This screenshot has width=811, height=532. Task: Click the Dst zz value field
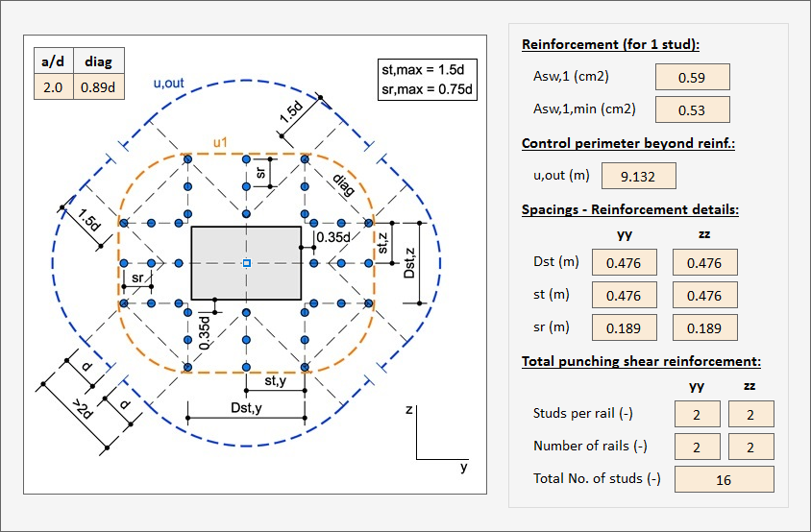coord(704,263)
